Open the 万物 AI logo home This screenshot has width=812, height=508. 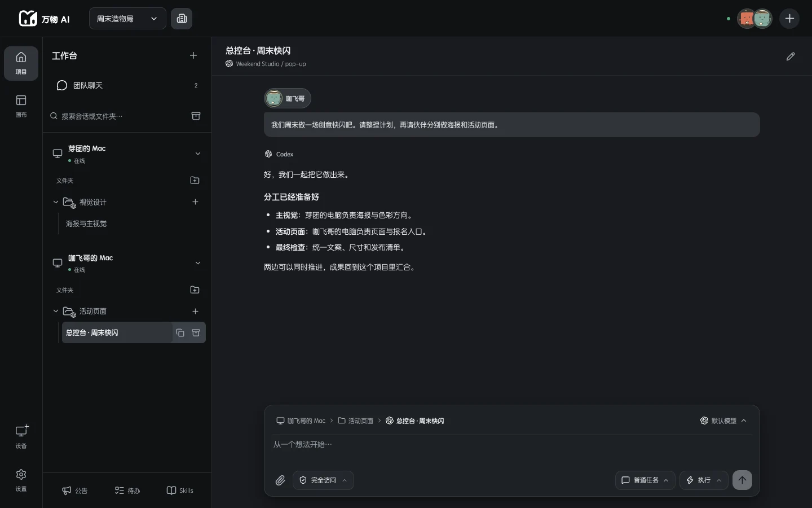pos(44,19)
